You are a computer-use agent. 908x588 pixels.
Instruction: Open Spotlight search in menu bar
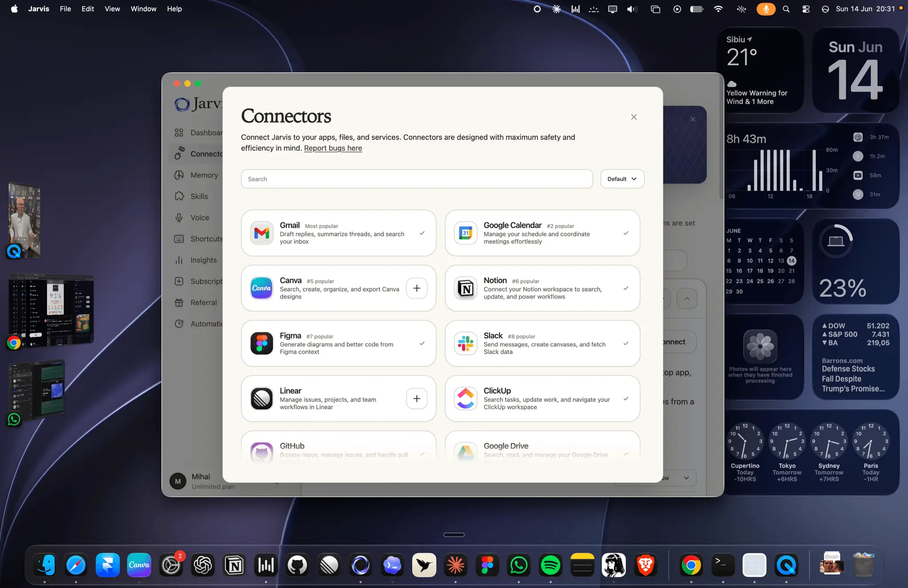tap(786, 9)
